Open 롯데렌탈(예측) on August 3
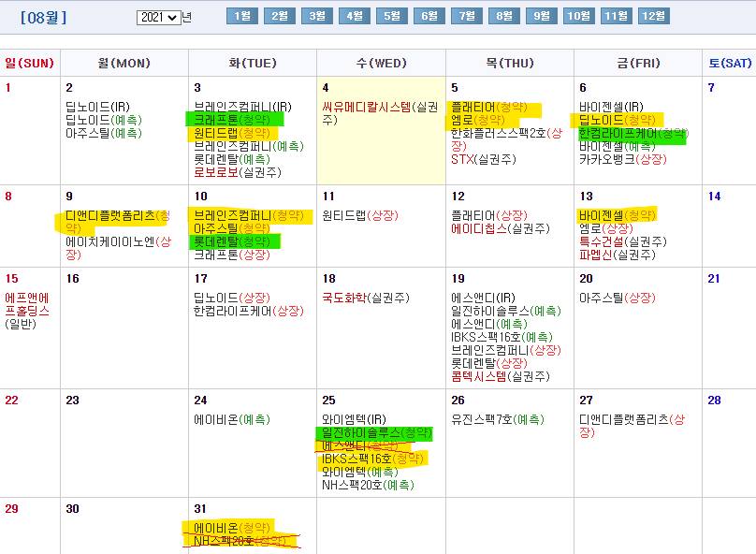The height and width of the screenshot is (554, 756). point(232,159)
